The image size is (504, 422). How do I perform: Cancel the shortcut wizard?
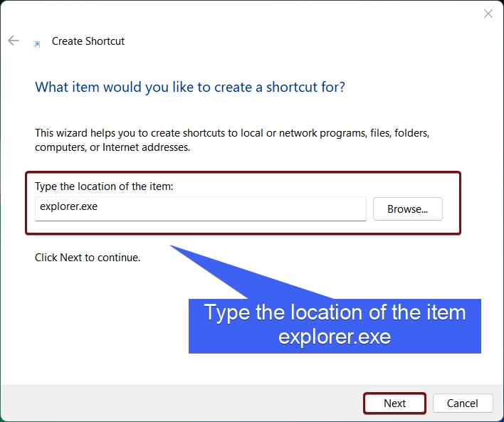[463, 403]
